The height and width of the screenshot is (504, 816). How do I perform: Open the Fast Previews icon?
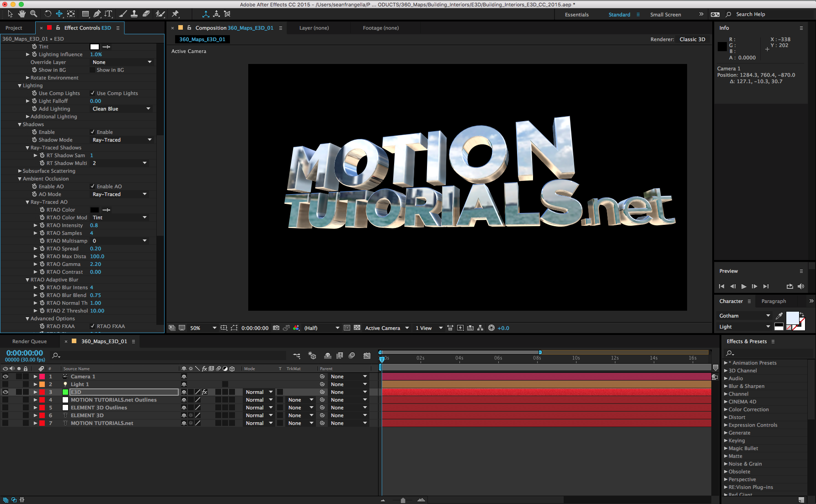(x=460, y=328)
